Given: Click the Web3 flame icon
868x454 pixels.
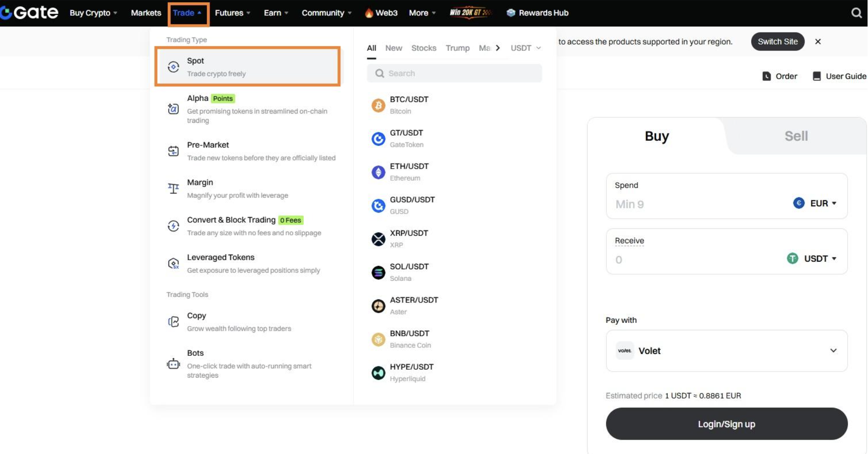Looking at the screenshot, I should [369, 13].
